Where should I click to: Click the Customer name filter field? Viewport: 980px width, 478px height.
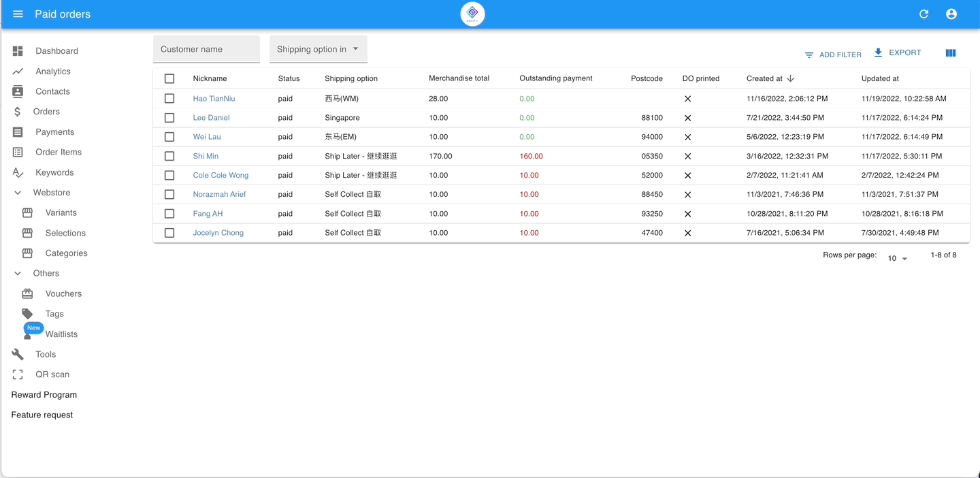tap(206, 49)
